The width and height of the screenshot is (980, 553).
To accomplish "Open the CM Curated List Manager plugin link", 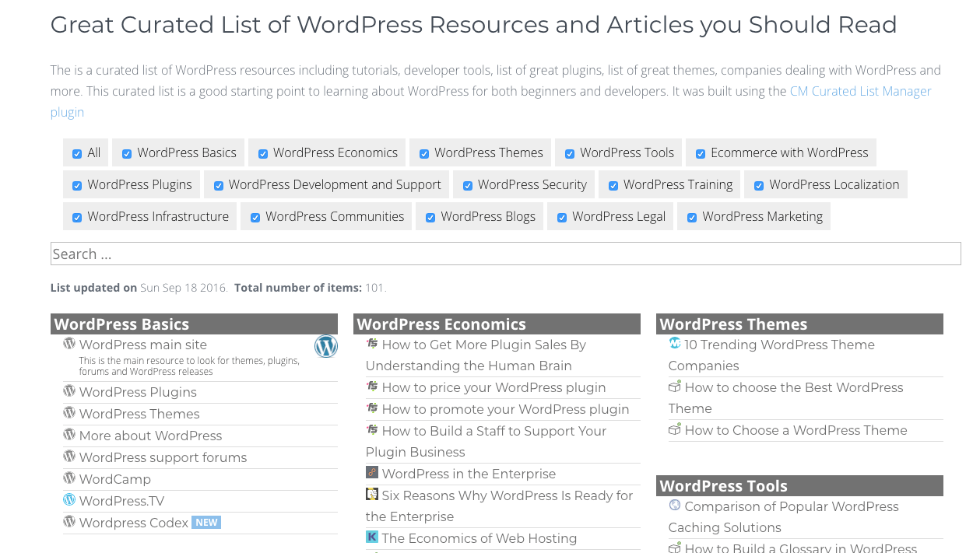I will click(860, 91).
